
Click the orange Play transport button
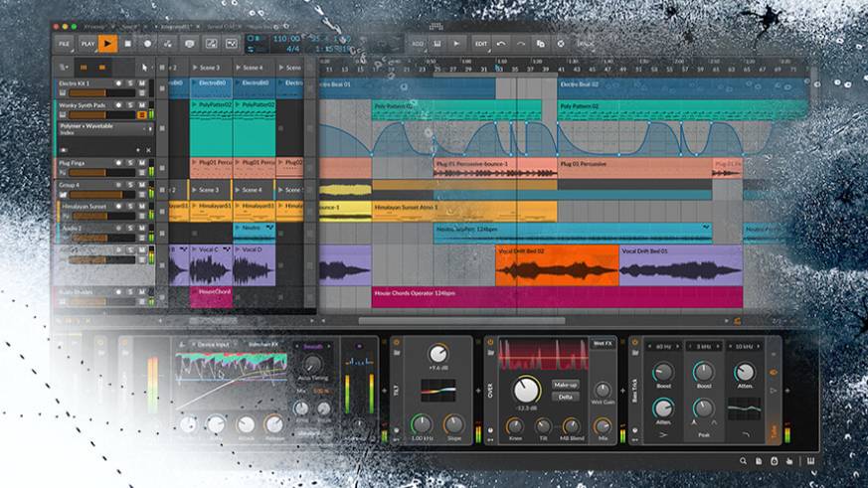pos(108,43)
